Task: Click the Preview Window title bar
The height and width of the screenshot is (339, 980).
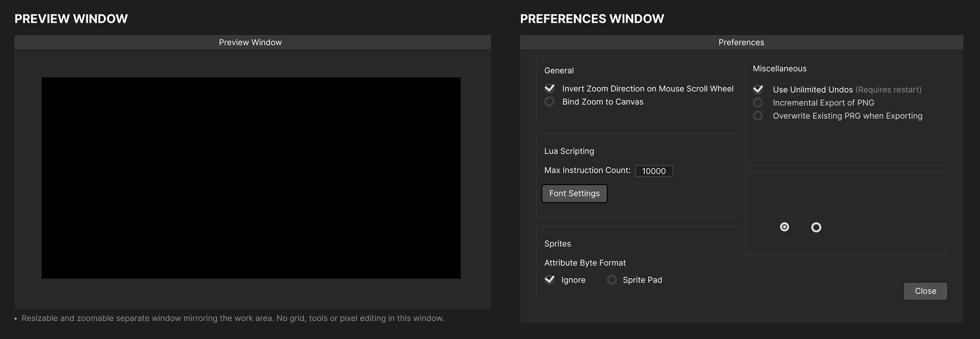Action: click(250, 42)
